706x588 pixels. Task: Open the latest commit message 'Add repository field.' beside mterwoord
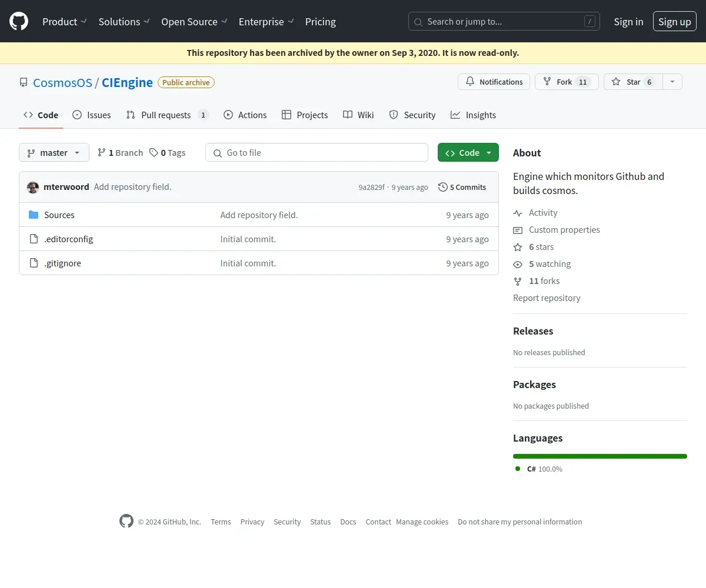133,186
